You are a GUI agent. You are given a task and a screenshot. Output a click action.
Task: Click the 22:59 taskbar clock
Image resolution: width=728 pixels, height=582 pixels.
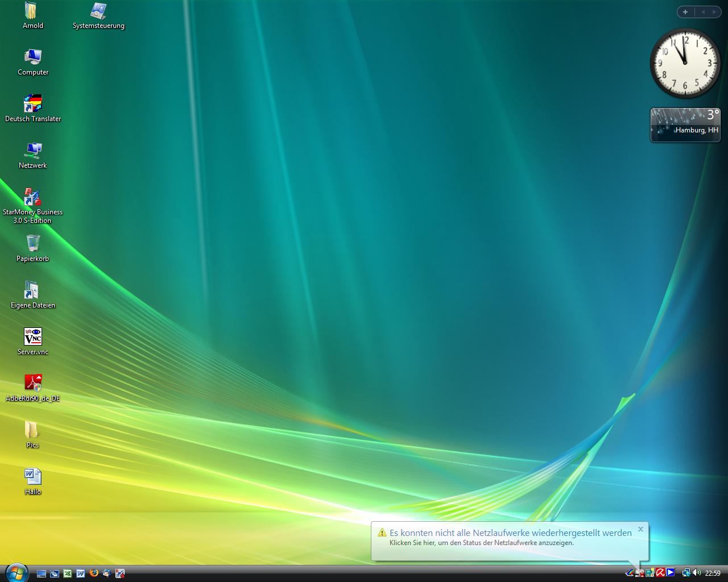713,573
